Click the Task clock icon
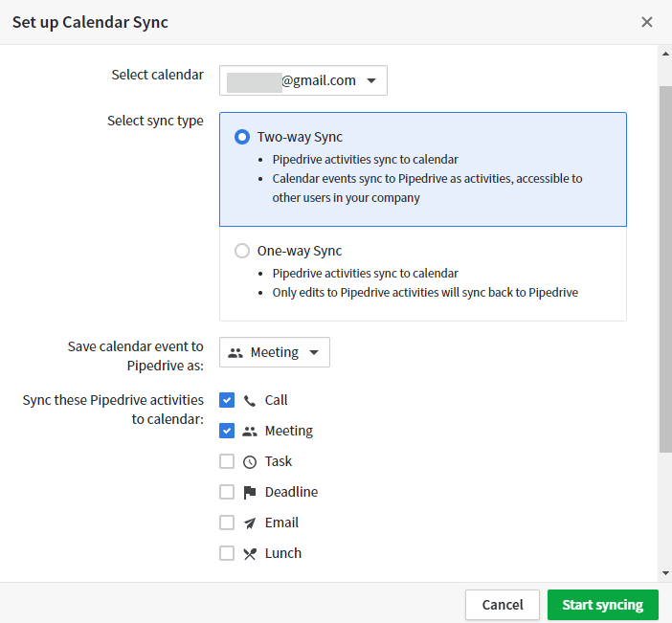Screen dimensions: 672x623 (x=250, y=462)
